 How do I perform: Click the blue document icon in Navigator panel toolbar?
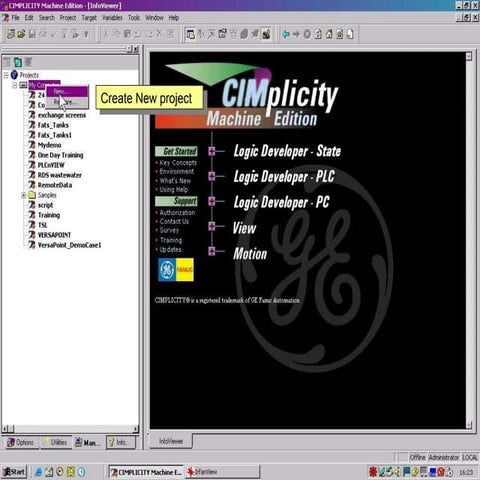coord(18,62)
